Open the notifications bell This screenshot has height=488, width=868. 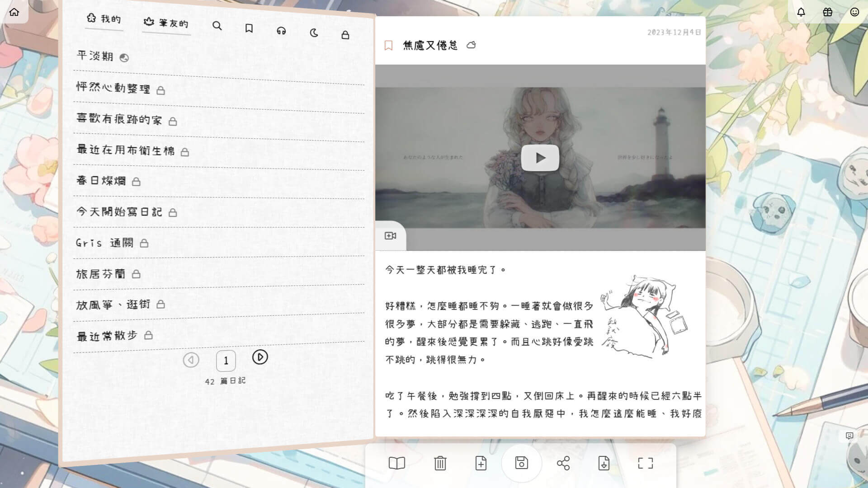(801, 12)
